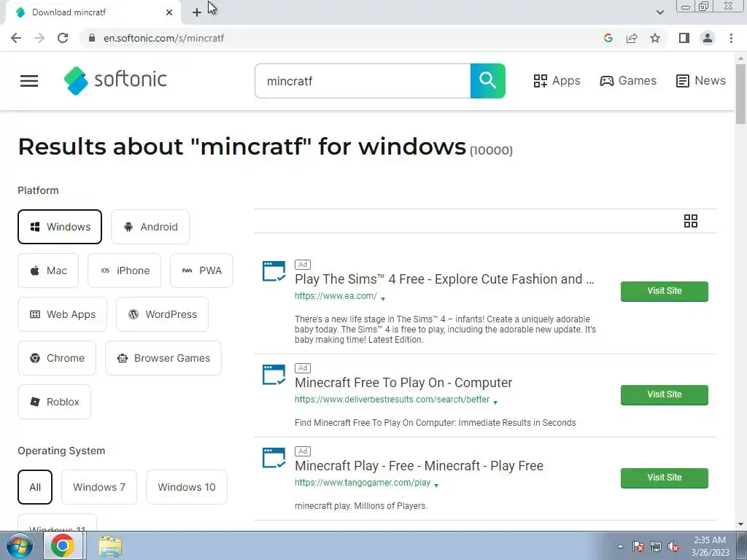Click the taskbar clock showing 2:35 AM
747x560 pixels.
[710, 546]
